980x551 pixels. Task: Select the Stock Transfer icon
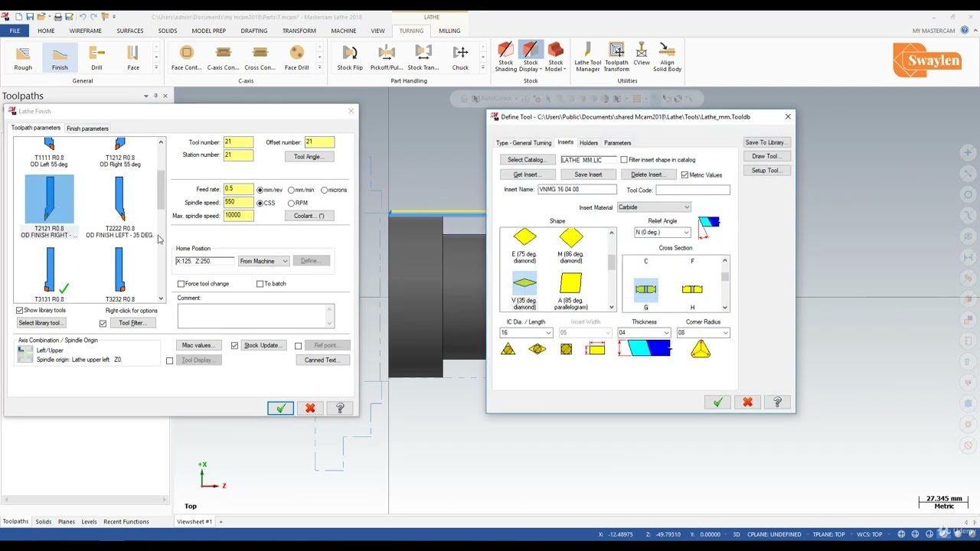pyautogui.click(x=423, y=57)
